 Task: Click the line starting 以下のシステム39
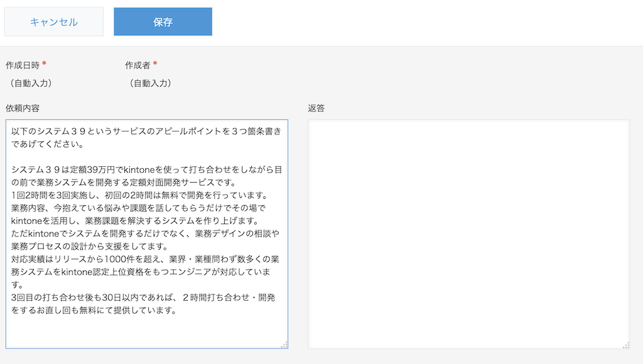(x=146, y=131)
